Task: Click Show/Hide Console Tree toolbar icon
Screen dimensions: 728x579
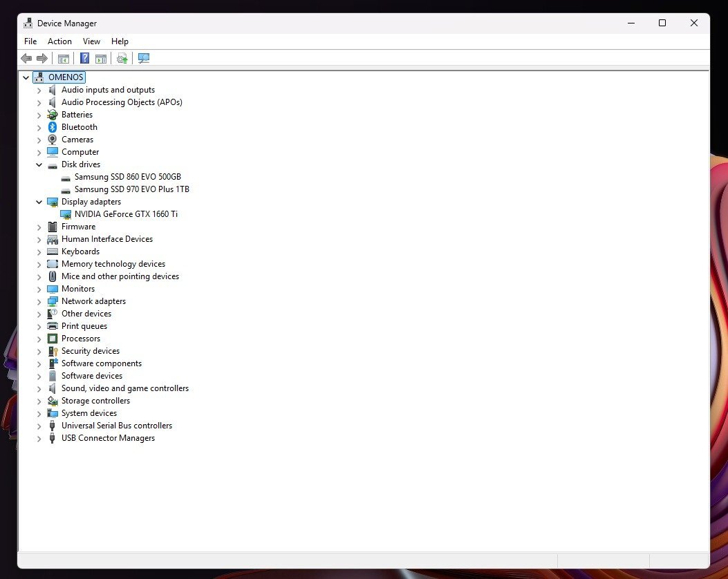Action: [x=64, y=59]
